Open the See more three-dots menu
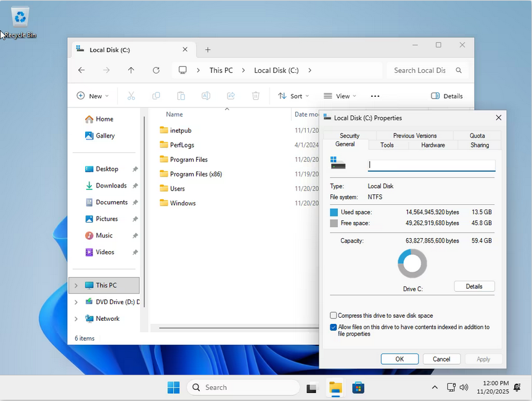 coord(375,96)
